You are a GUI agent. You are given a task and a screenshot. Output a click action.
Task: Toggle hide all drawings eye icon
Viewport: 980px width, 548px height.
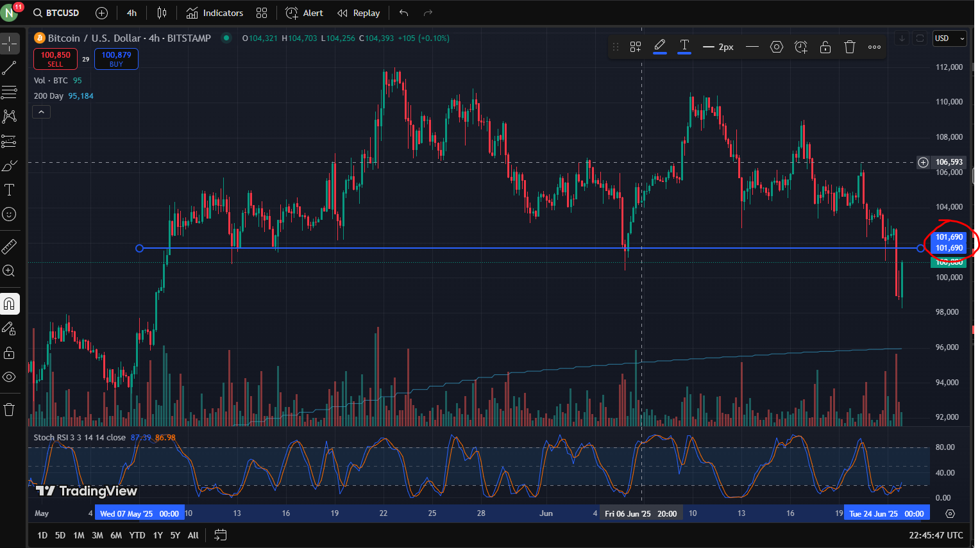(x=10, y=377)
